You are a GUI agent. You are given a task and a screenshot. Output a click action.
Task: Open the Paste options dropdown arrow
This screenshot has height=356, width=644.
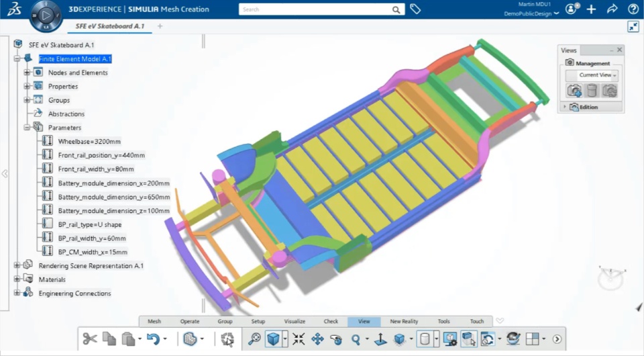140,339
